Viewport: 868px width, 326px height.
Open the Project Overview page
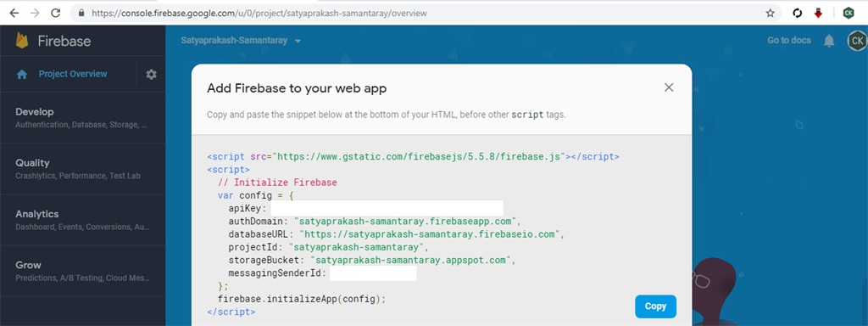73,74
